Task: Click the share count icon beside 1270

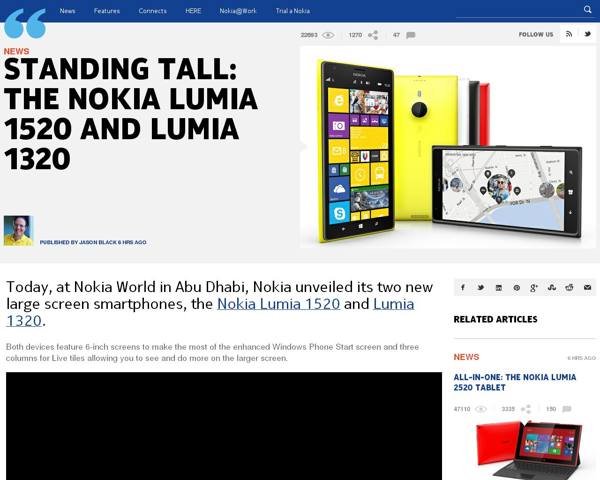Action: [373, 35]
